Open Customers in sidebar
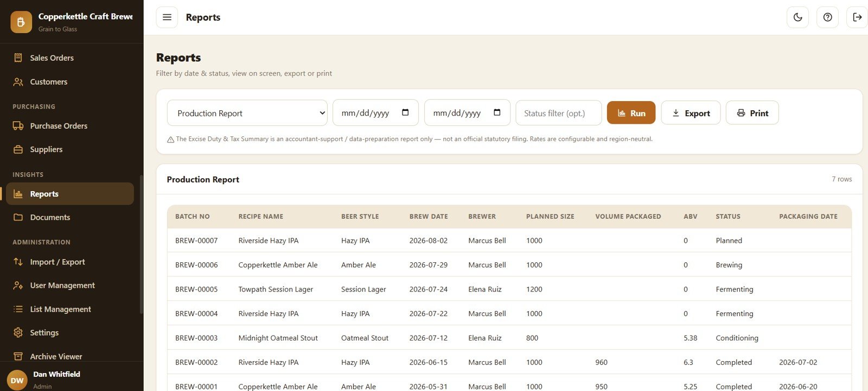The height and width of the screenshot is (391, 868). tap(70, 81)
